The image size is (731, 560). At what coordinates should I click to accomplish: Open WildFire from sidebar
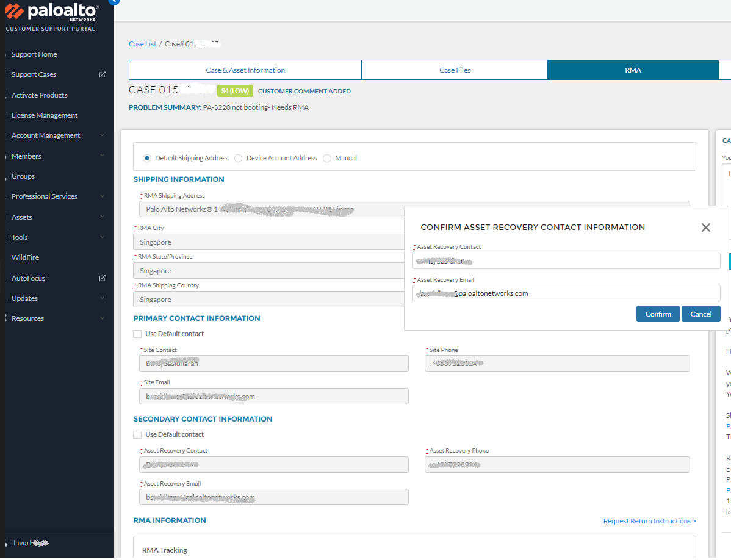tap(25, 257)
